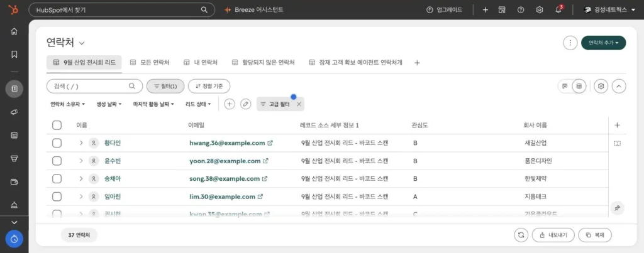
Task: Toggle the select-all header checkbox
Action: [x=57, y=125]
